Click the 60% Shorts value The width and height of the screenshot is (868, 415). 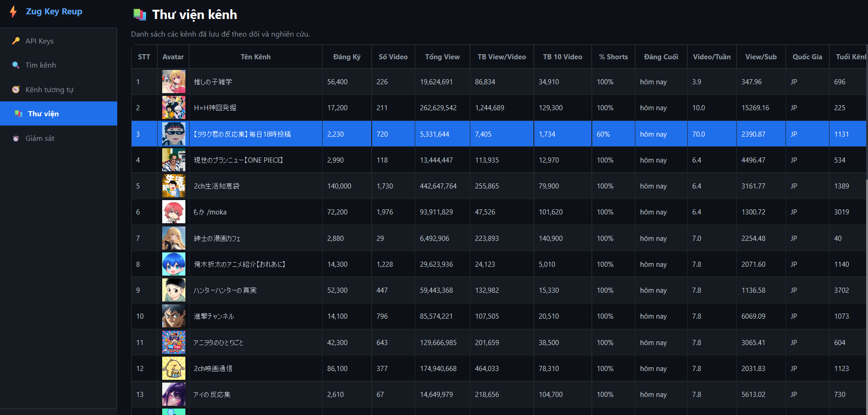(x=603, y=134)
